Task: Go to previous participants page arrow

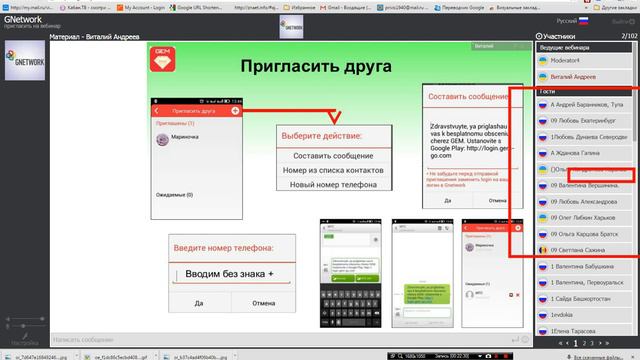Action: click(x=567, y=343)
